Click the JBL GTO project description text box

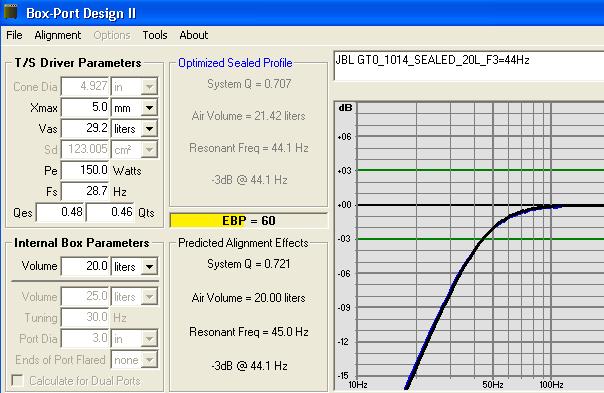point(469,66)
